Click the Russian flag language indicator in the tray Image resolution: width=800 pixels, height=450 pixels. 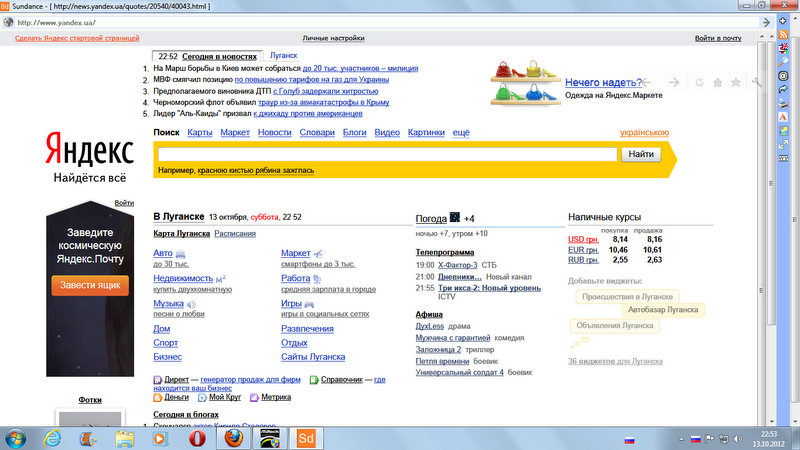[695, 439]
